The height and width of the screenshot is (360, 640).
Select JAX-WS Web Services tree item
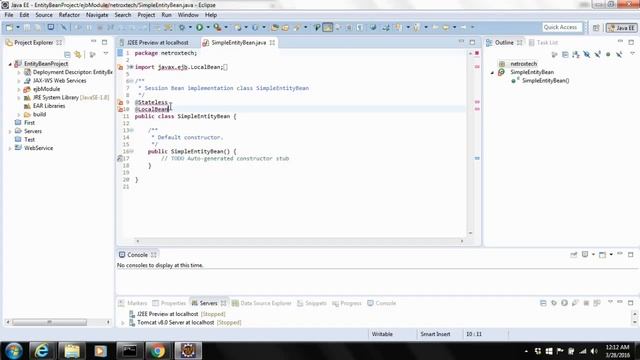click(55, 81)
